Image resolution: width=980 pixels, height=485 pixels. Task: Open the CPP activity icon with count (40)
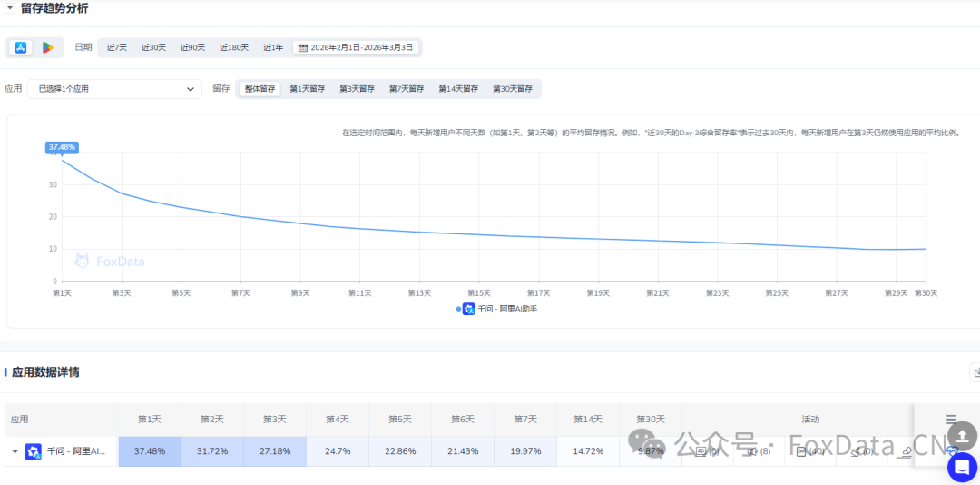pyautogui.click(x=801, y=451)
